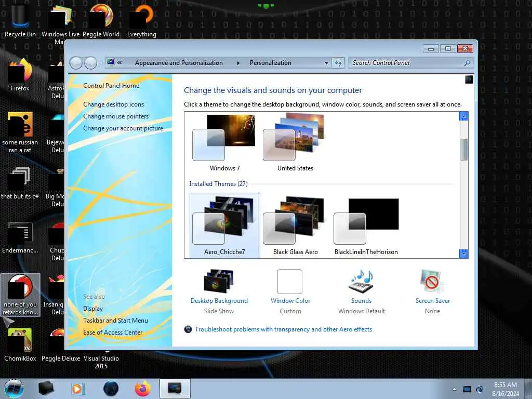Click the Windows Start orb
The width and height of the screenshot is (532, 399).
click(14, 389)
